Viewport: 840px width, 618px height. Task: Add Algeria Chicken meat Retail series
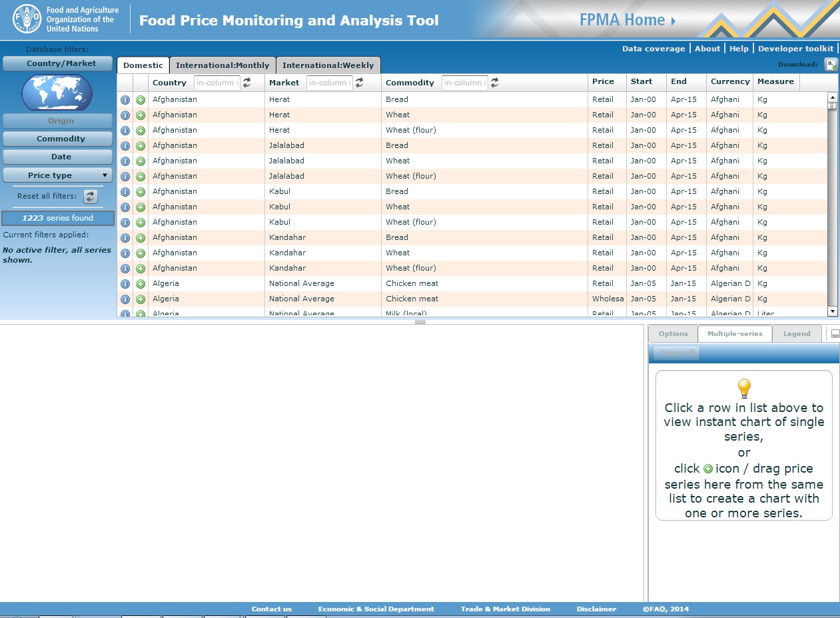(x=141, y=284)
